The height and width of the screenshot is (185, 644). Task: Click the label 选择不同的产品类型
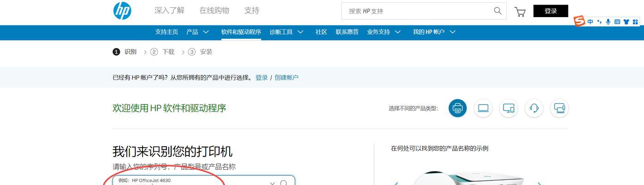click(x=413, y=109)
